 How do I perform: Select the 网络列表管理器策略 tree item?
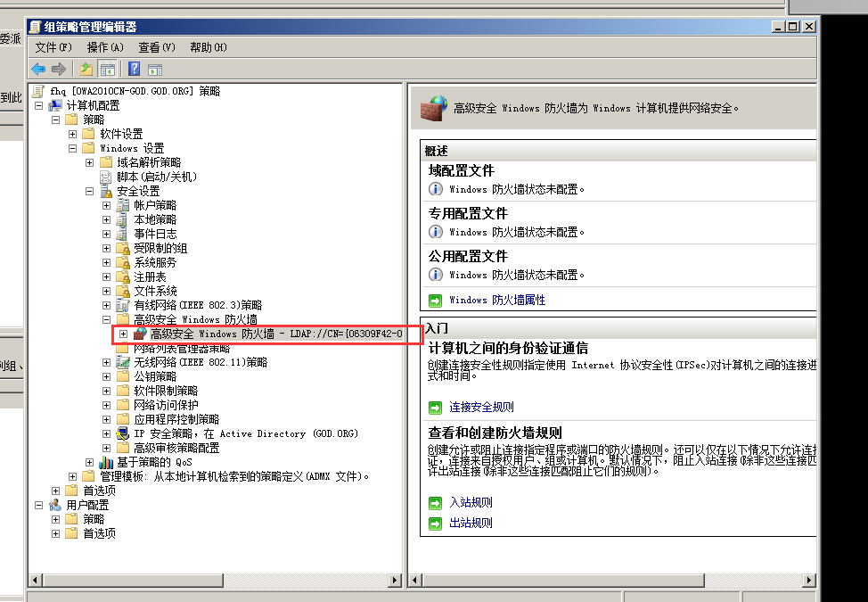[182, 349]
